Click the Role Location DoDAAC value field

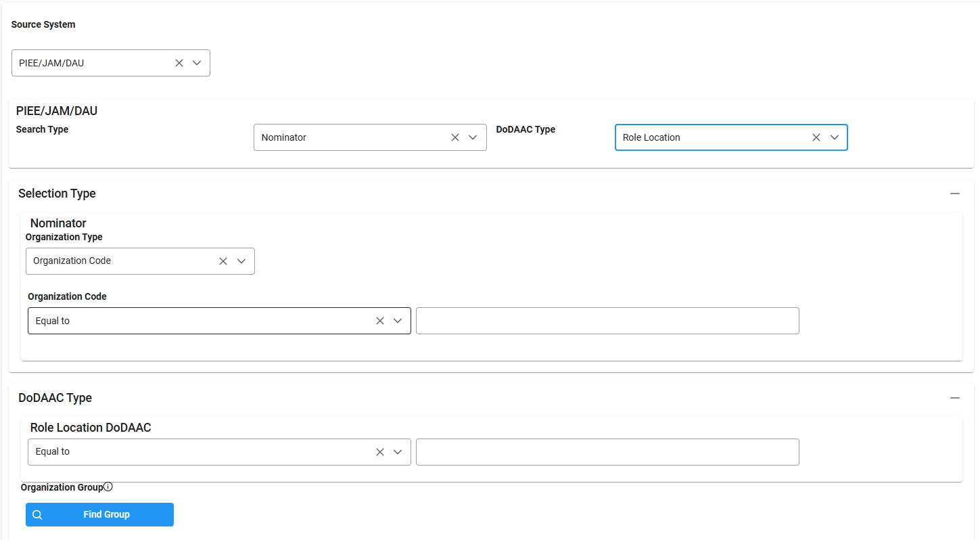pos(607,452)
